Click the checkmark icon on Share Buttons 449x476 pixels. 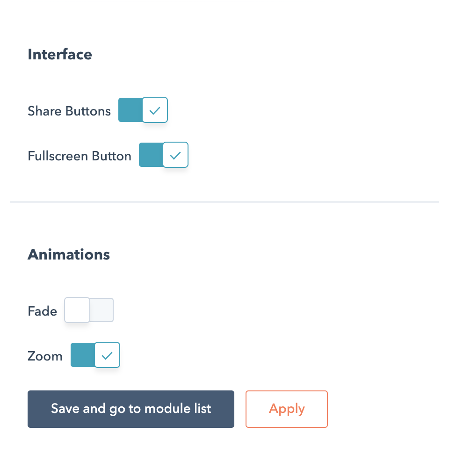click(155, 110)
